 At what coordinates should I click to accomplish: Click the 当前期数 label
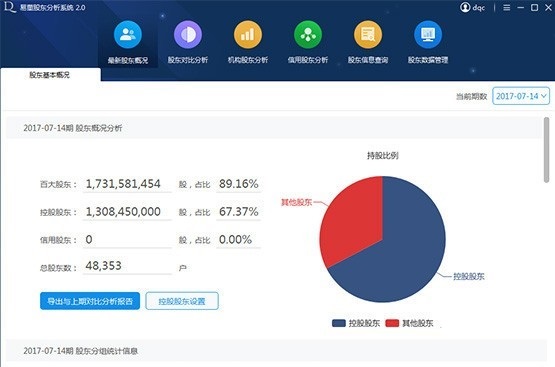click(471, 96)
